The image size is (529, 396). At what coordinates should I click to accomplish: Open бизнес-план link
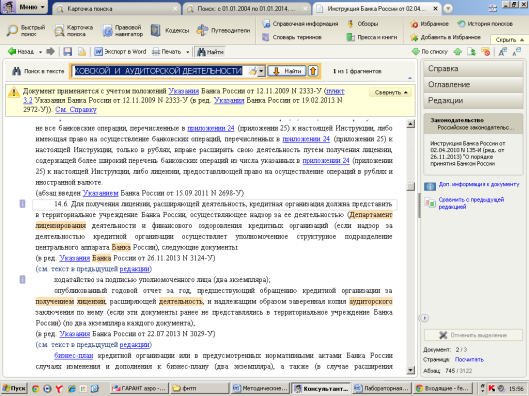pyautogui.click(x=74, y=356)
